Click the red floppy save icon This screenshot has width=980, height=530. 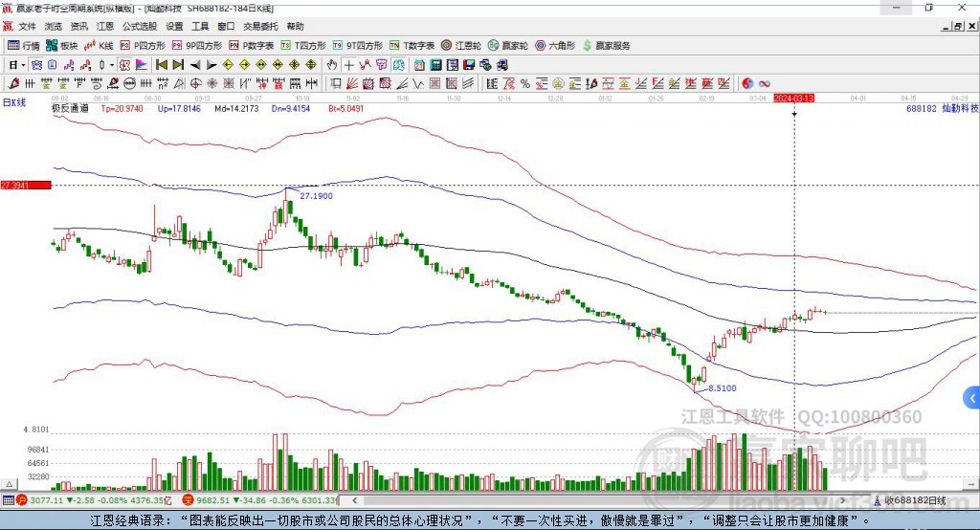click(469, 65)
